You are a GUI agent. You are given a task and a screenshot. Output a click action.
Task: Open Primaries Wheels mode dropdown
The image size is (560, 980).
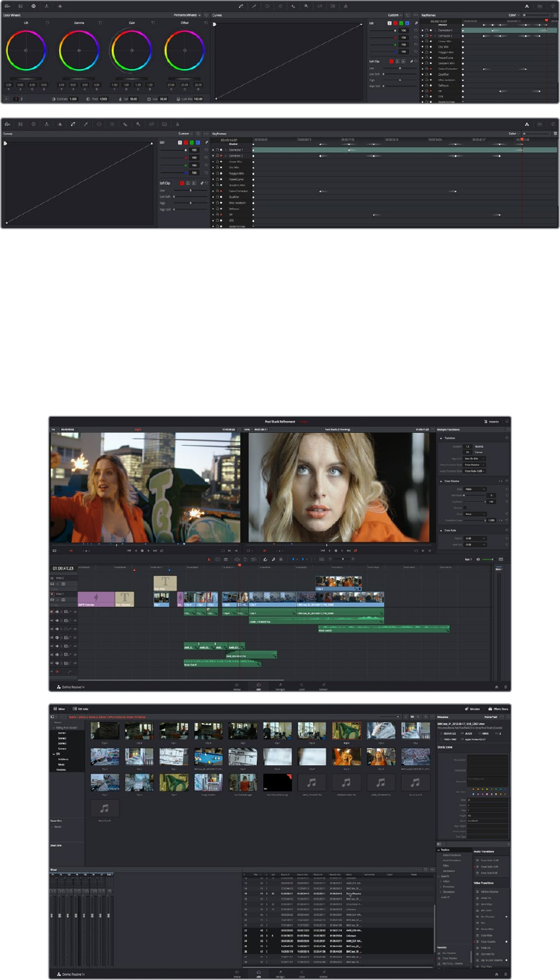click(188, 15)
